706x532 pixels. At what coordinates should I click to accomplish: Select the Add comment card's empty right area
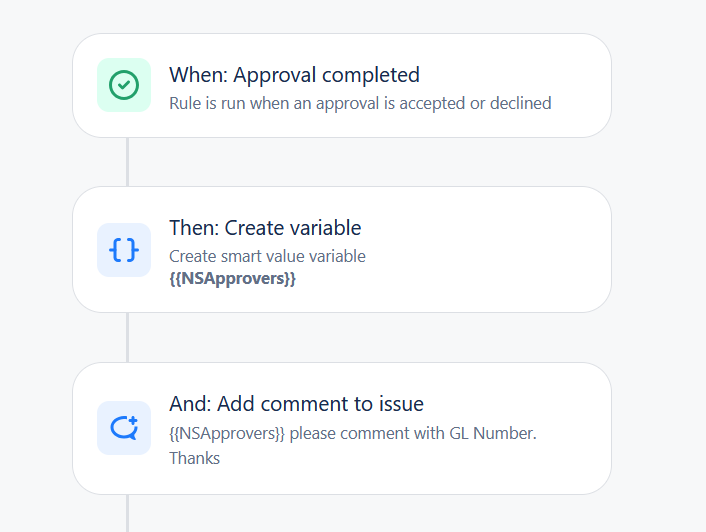[x=576, y=428]
